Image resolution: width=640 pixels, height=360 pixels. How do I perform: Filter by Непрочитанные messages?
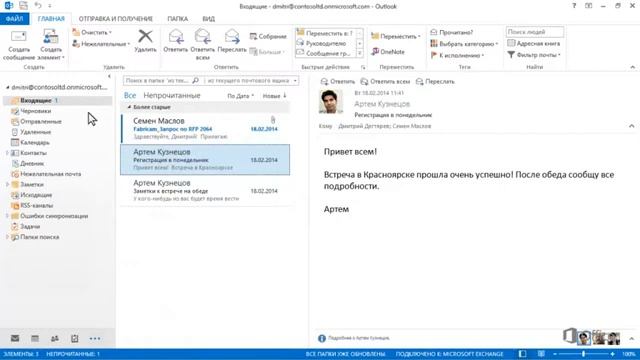tap(172, 96)
